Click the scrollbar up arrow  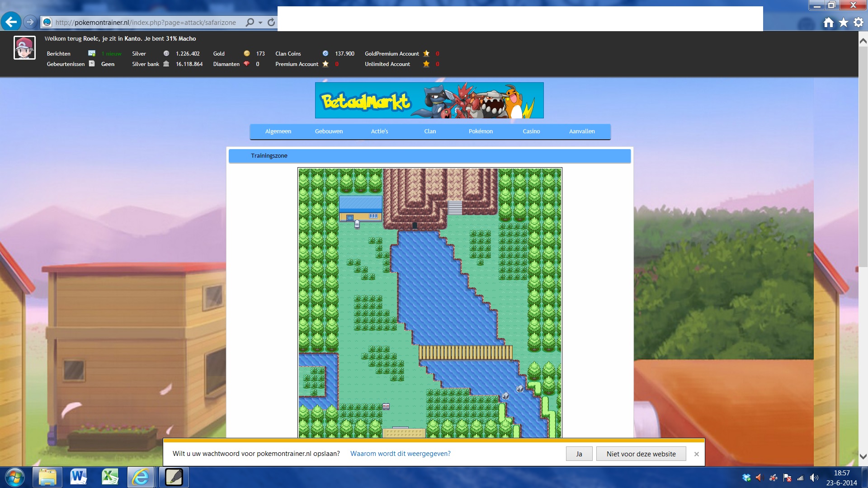coord(863,41)
